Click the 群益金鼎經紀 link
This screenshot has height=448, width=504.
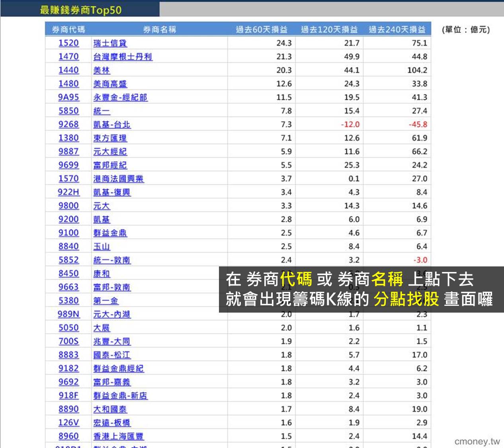click(x=118, y=368)
